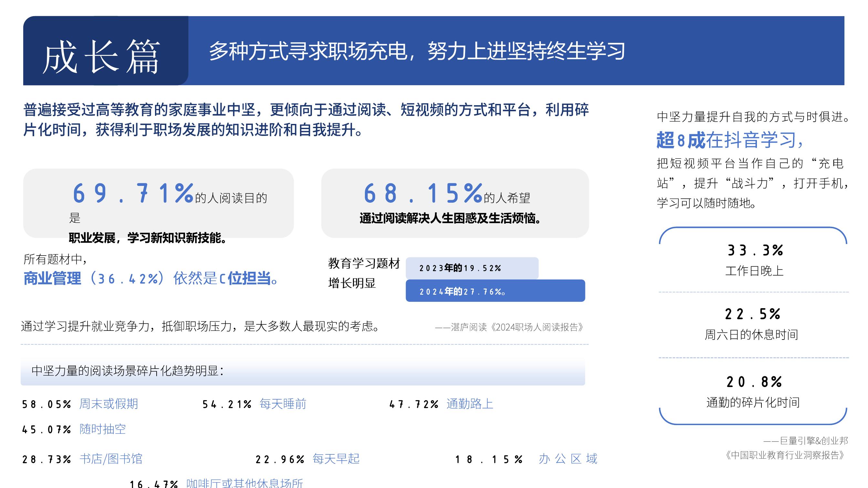Click the 45.07% value

(46, 429)
